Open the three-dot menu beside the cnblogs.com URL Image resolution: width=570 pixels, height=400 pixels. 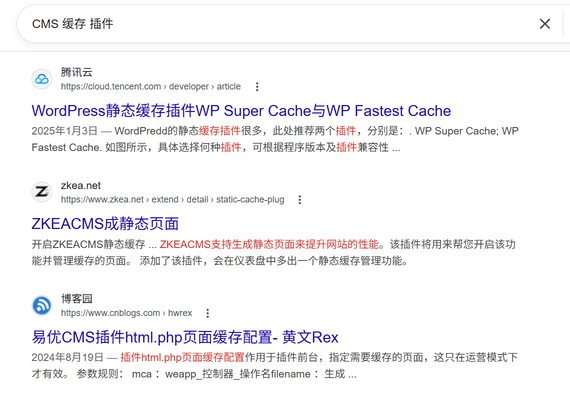pyautogui.click(x=208, y=313)
